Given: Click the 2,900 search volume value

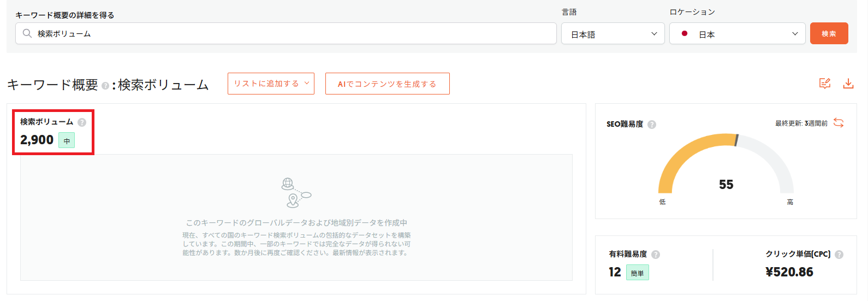Looking at the screenshot, I should (x=37, y=140).
